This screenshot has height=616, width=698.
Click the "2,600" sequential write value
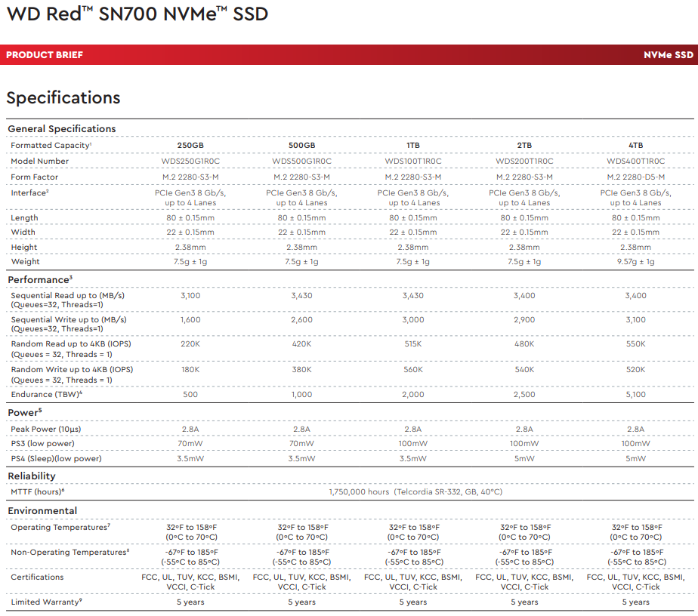302,320
